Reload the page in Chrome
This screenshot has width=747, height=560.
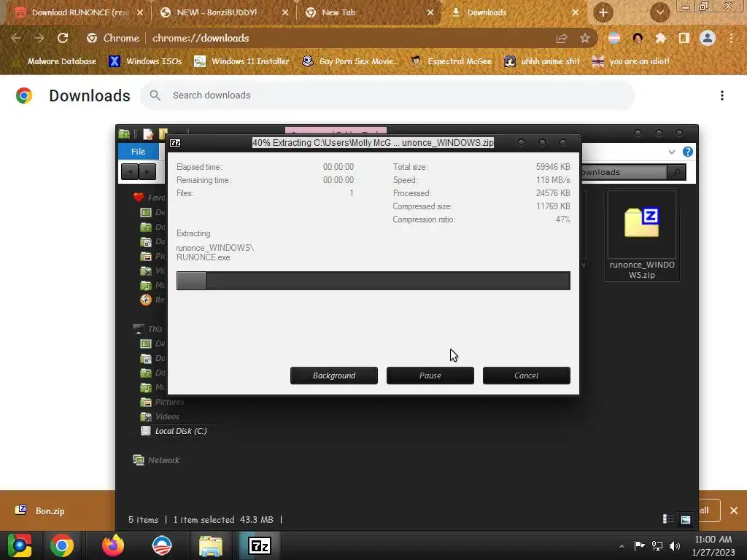point(63,38)
